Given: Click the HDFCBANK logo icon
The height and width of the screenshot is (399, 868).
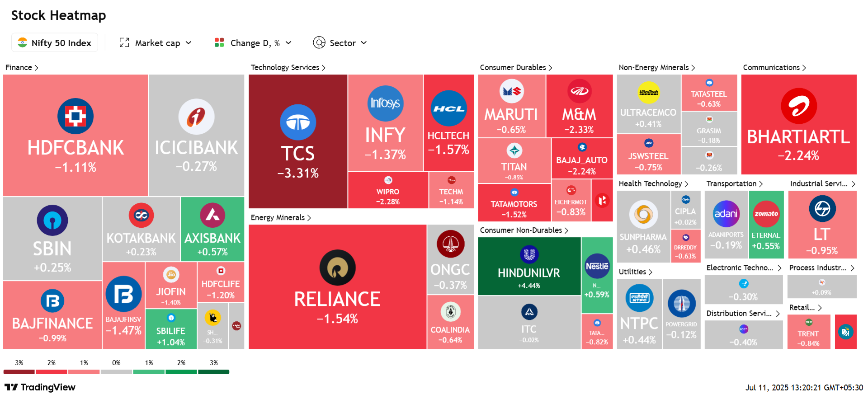Looking at the screenshot, I should click(75, 116).
